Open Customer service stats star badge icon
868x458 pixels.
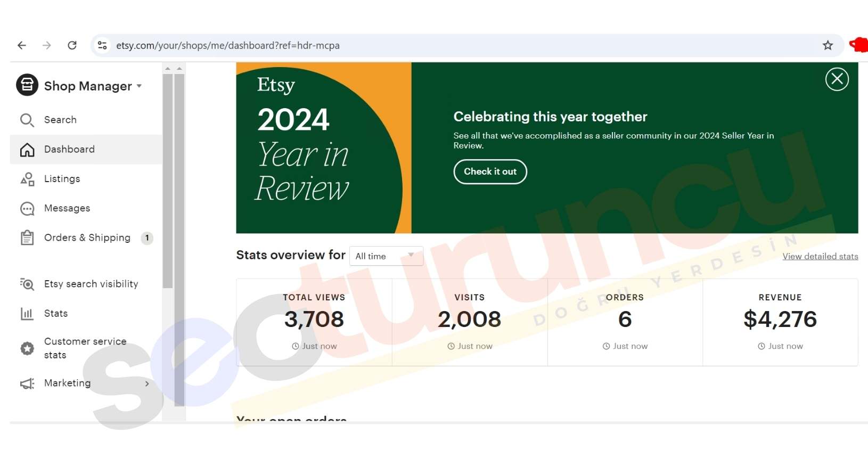27,348
